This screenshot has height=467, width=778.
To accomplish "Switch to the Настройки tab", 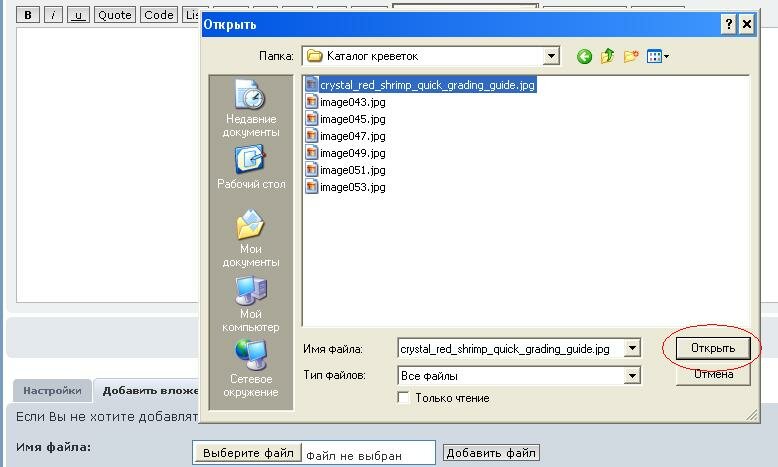I will tap(52, 391).
